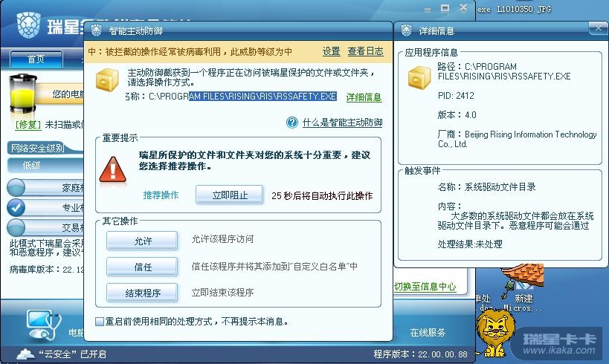The height and width of the screenshot is (364, 609).
Task: Click 名称：系统驱动文件目录 text
Action: click(x=486, y=187)
